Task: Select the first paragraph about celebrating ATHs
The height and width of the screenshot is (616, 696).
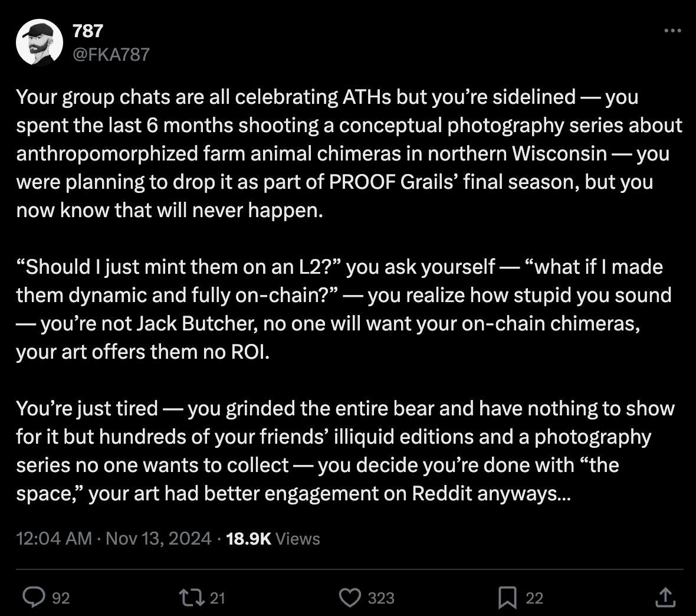Action: [349, 153]
